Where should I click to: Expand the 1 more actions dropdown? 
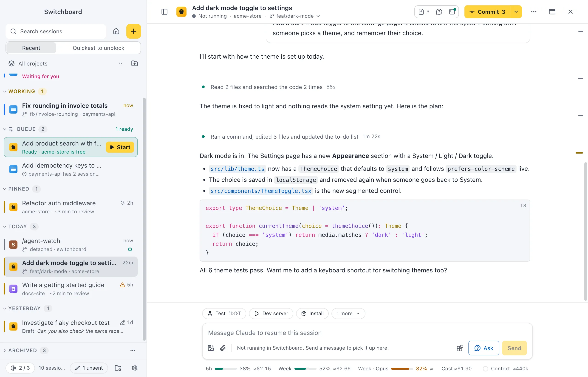[348, 314]
